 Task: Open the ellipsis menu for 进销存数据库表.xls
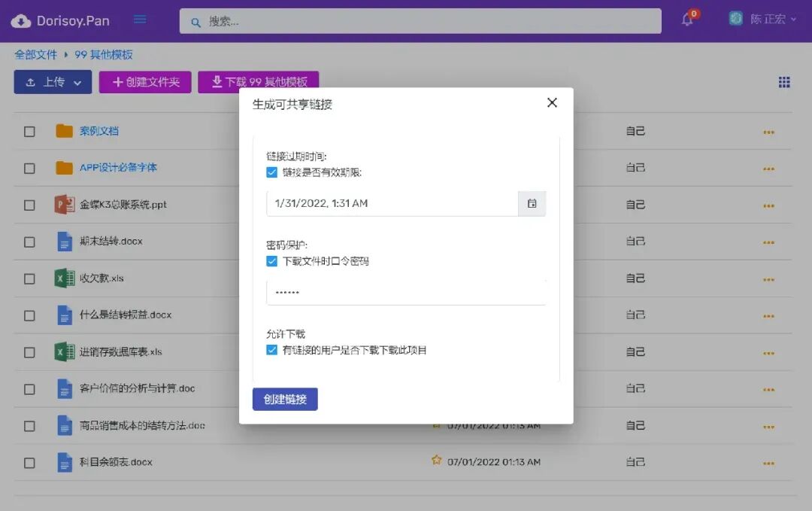tap(768, 352)
